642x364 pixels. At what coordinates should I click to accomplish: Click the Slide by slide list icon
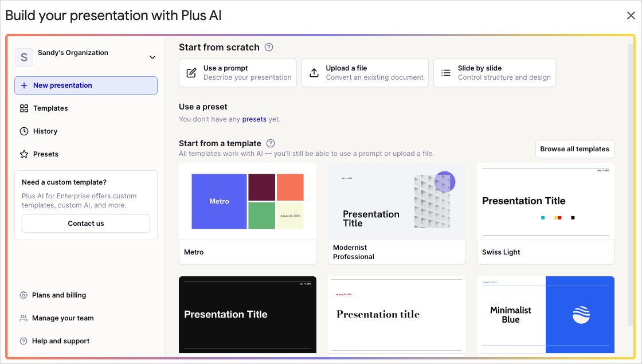(x=446, y=73)
